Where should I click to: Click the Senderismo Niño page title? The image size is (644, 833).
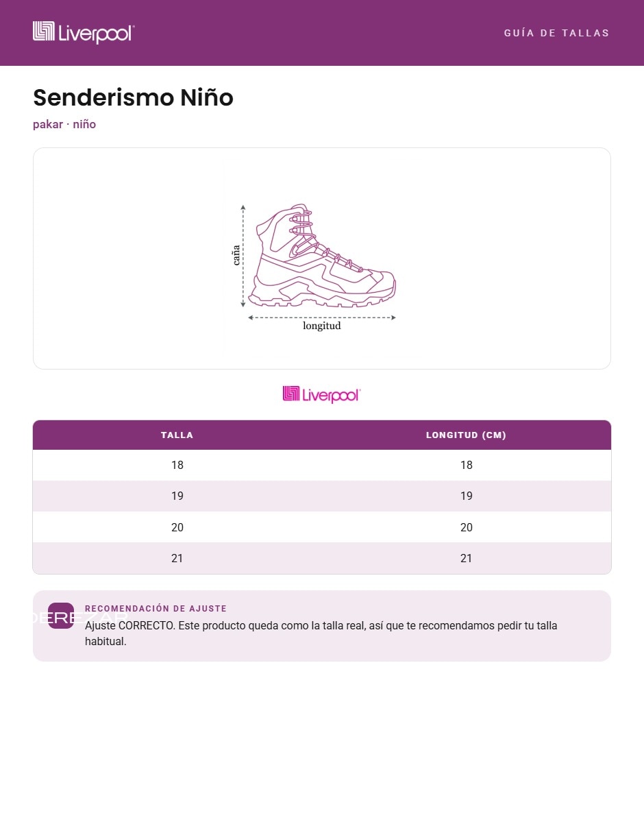click(133, 98)
